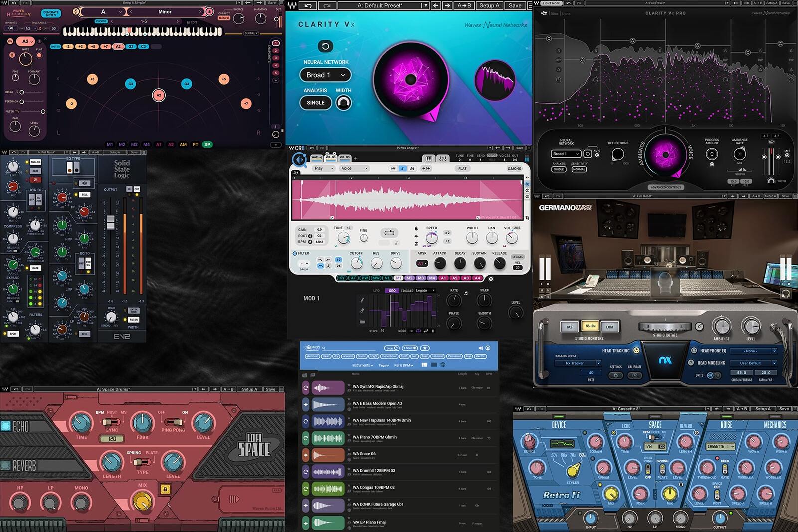Click the crop icon beside CR8 waveform
798x532 pixels.
pyautogui.click(x=527, y=218)
